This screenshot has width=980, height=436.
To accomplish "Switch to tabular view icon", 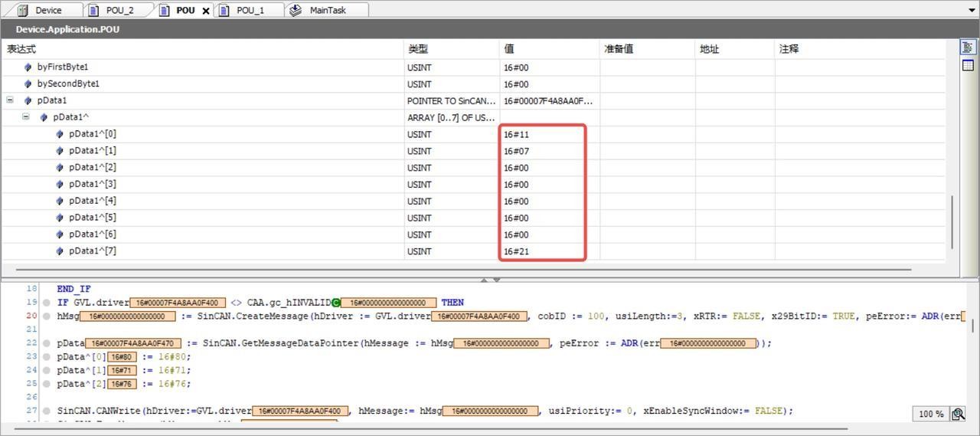I will point(966,65).
